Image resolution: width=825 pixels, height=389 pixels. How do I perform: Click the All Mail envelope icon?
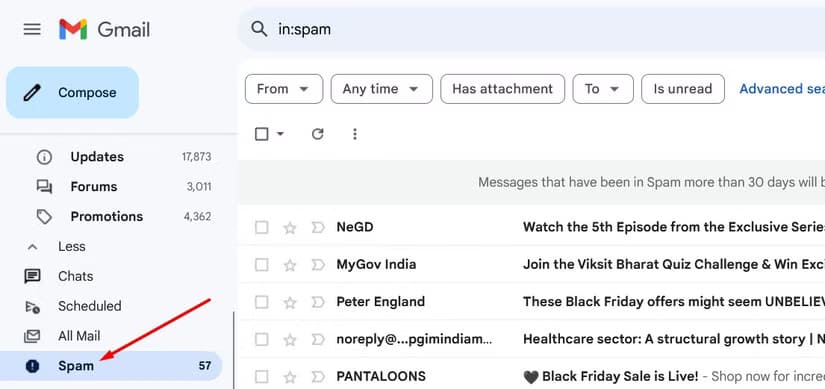32,336
